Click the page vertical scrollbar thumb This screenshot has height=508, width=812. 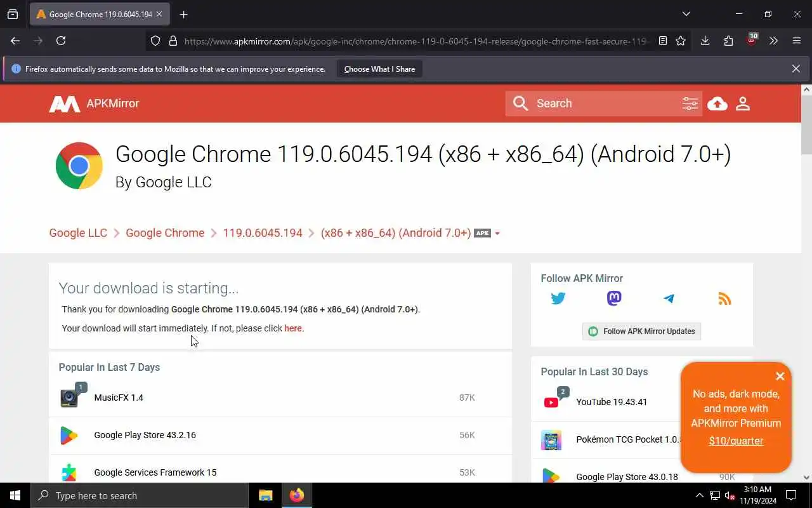point(806,124)
